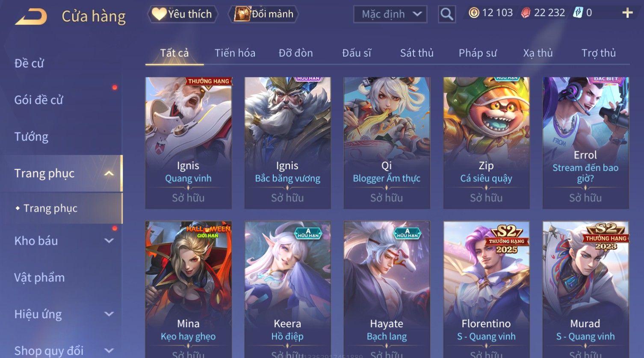Collapse the Trang phục sidebar section
Screen dimensions: 644x358
[x=109, y=173]
